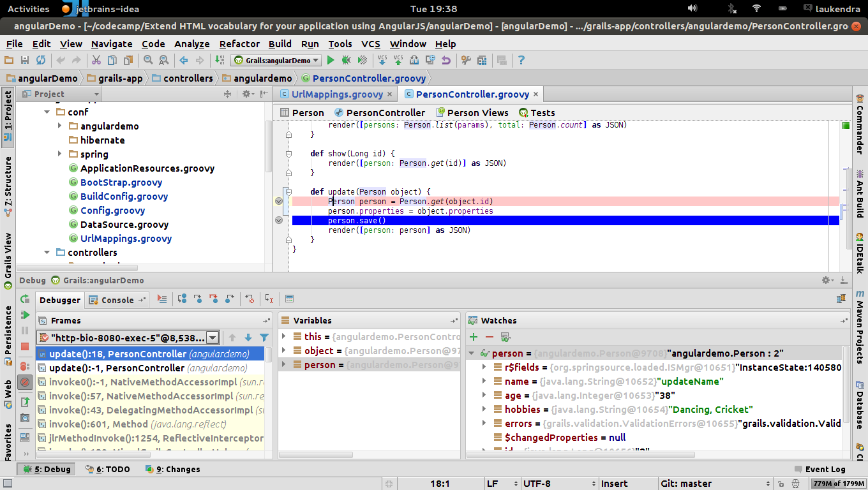Open the thread selector dropdown in Frames
Image resolution: width=868 pixels, height=490 pixels.
(213, 338)
